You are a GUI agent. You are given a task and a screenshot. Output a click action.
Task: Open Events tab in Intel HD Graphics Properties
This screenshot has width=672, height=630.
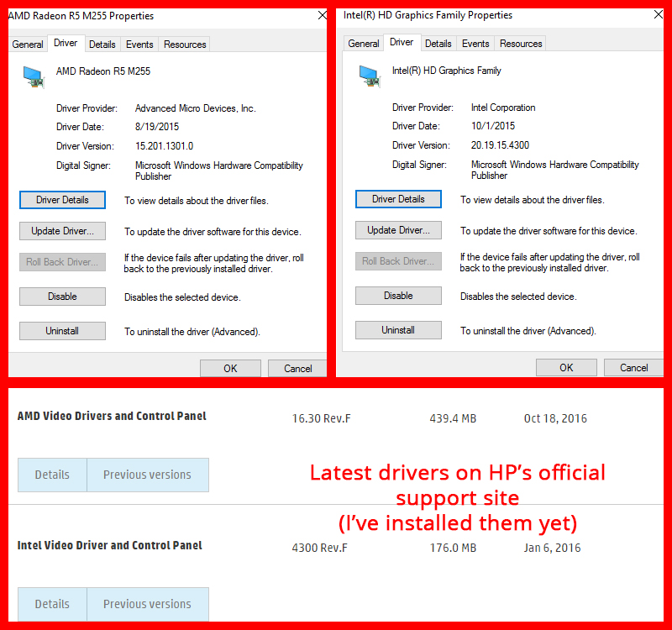[x=475, y=44]
